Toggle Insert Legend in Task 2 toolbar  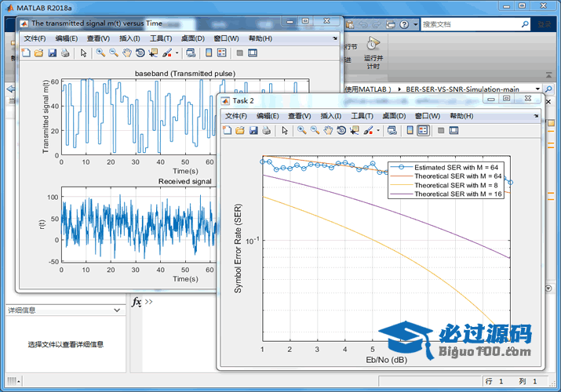tap(423, 130)
